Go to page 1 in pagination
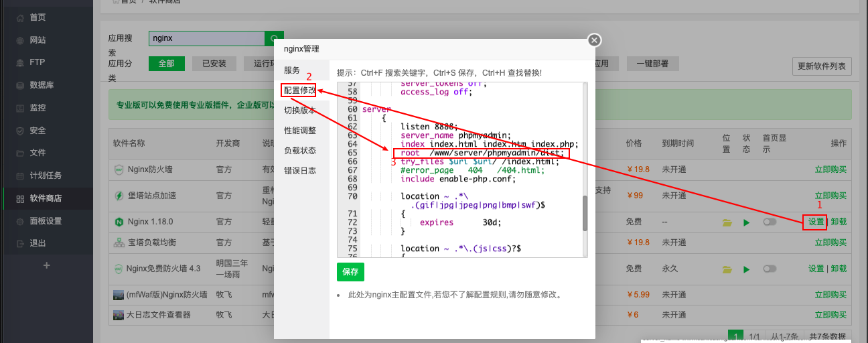The width and height of the screenshot is (868, 343). point(735,336)
